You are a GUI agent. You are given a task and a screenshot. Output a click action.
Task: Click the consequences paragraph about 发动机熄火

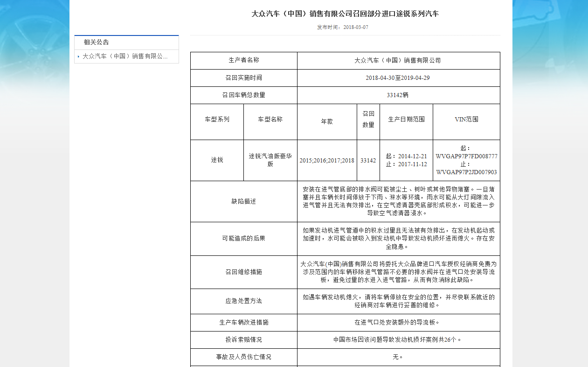[x=399, y=238]
